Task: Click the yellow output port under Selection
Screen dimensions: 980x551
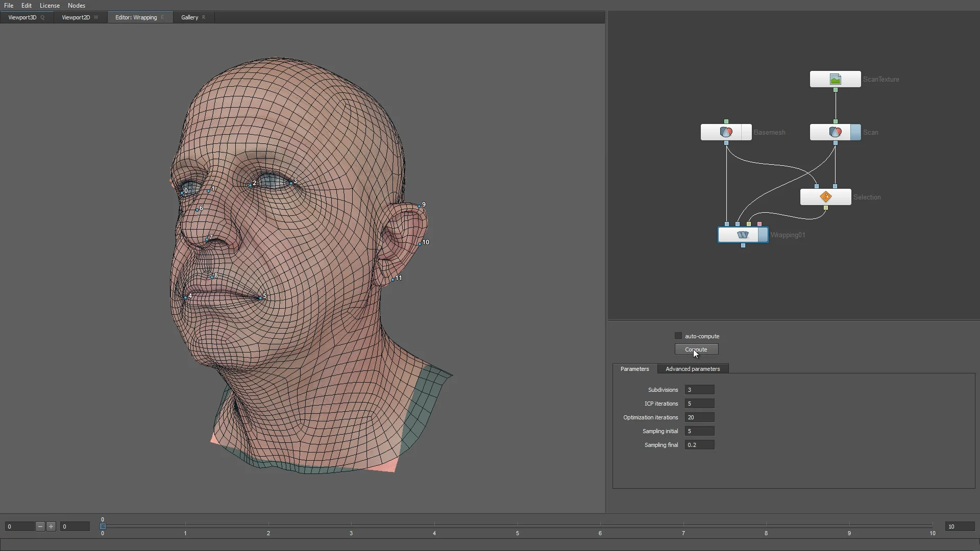Action: pos(825,208)
